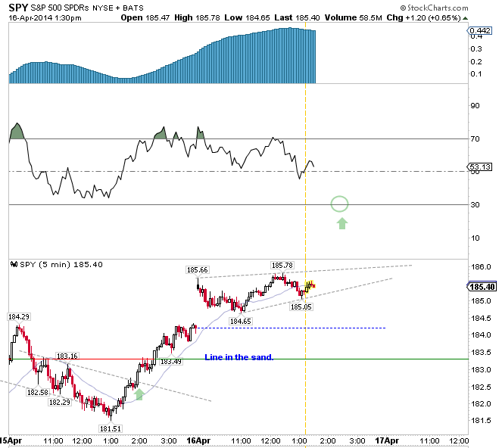Click the 53.13 RSI value tag
Screen dimensions: 502x448
pos(479,166)
